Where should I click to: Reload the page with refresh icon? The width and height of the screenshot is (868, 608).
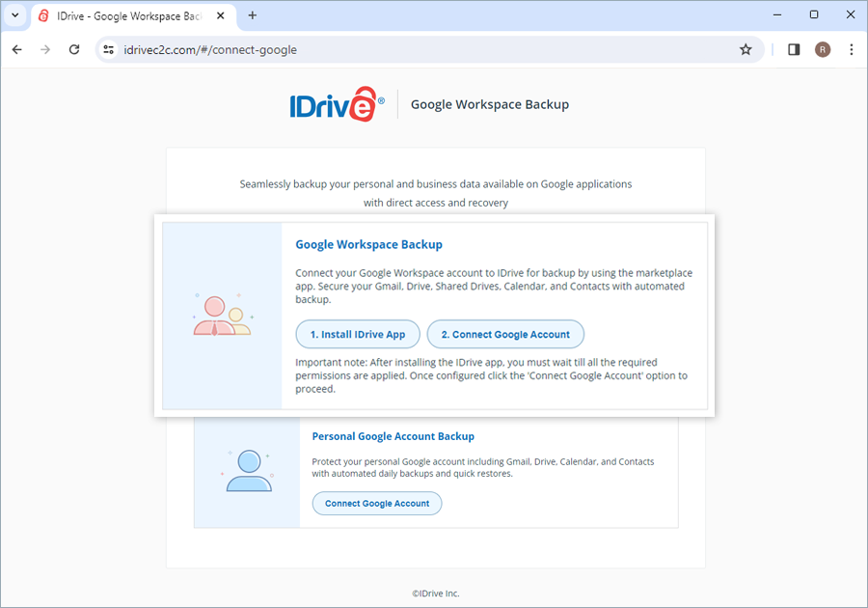[74, 50]
